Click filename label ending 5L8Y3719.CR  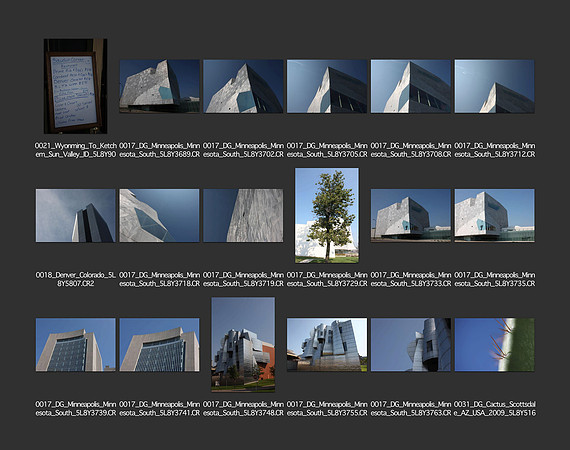(243, 279)
